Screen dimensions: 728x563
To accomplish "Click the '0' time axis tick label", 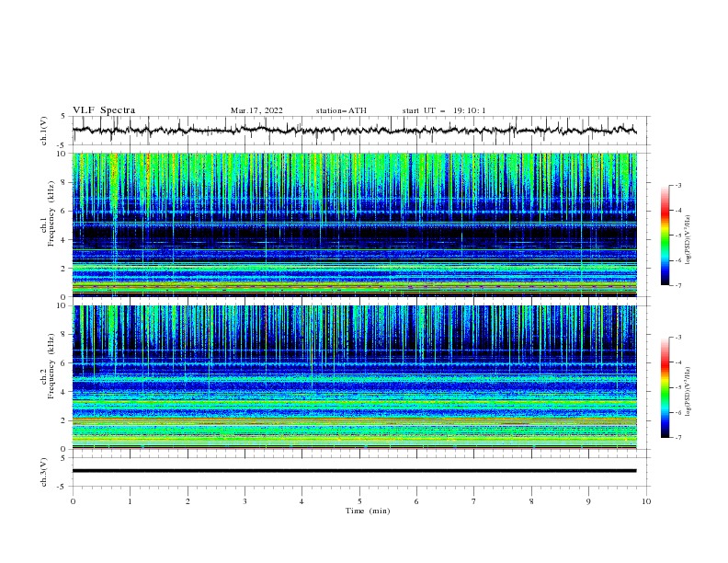I will [x=73, y=501].
